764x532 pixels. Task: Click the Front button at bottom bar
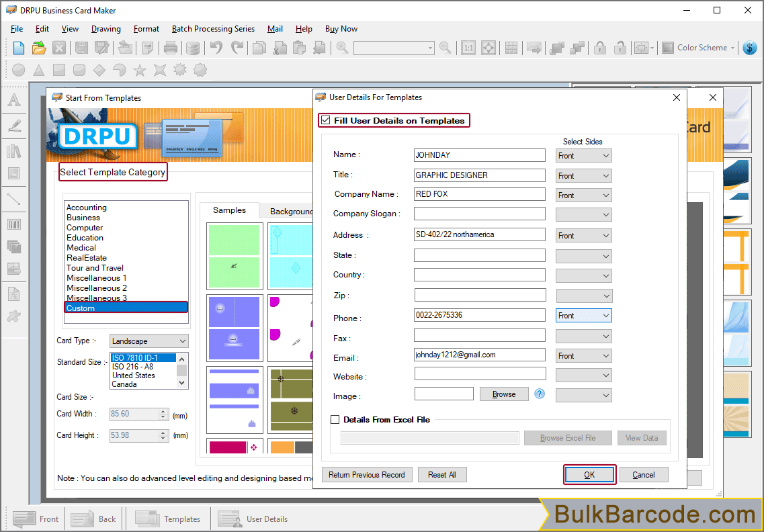36,519
